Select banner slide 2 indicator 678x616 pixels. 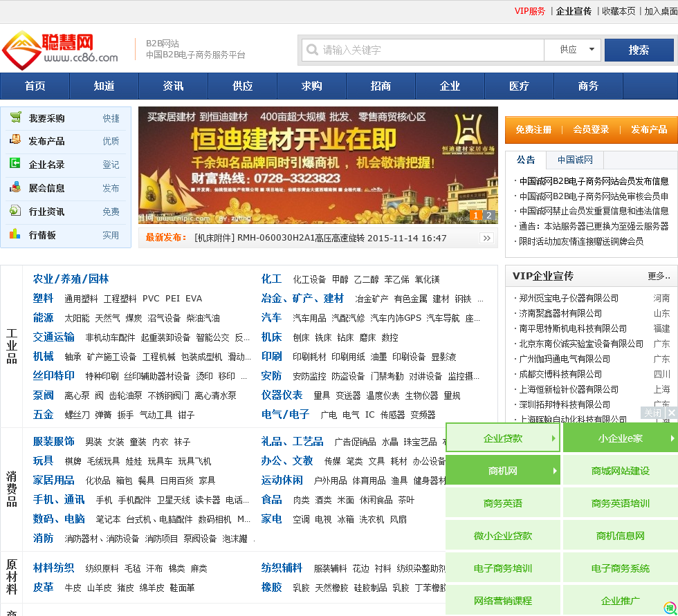489,215
